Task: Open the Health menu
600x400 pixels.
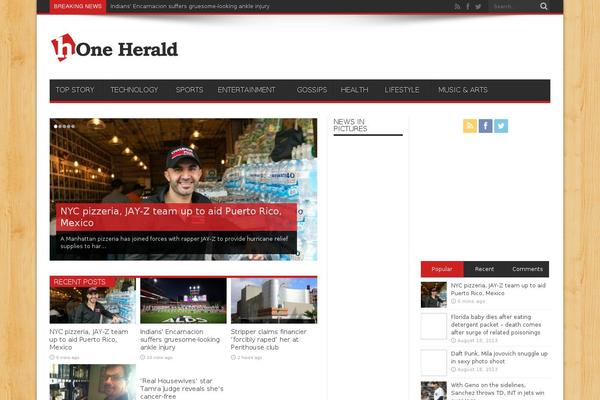Action: [354, 90]
